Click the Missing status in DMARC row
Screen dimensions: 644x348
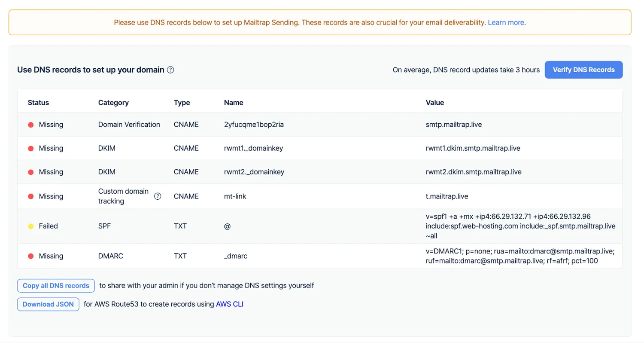[x=51, y=256]
